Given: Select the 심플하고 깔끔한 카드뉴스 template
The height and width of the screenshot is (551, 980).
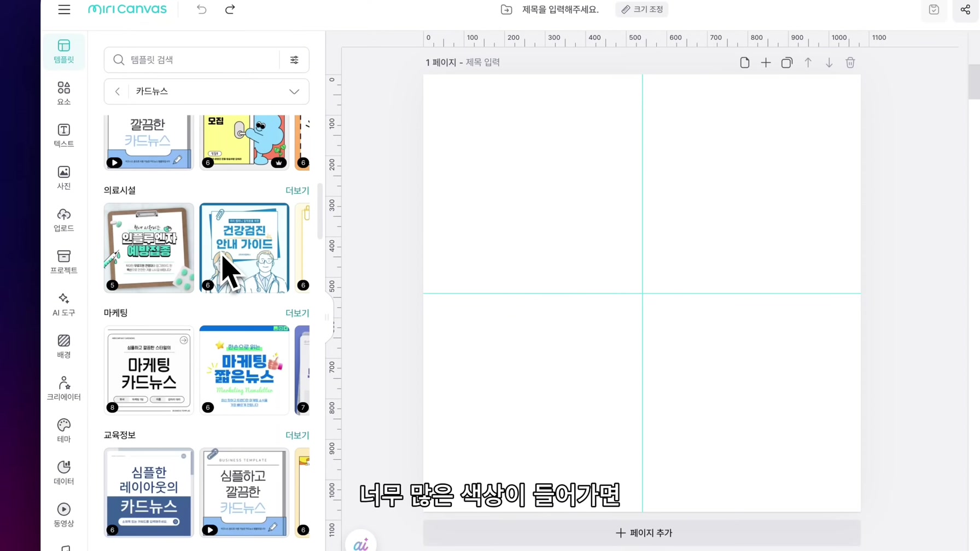Looking at the screenshot, I should [x=244, y=492].
